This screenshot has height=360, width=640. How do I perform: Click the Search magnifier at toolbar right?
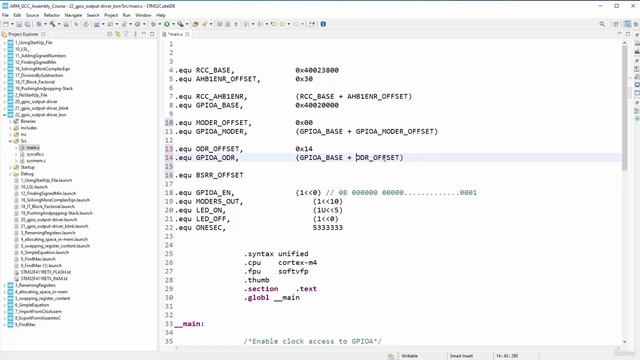pyautogui.click(x=602, y=24)
